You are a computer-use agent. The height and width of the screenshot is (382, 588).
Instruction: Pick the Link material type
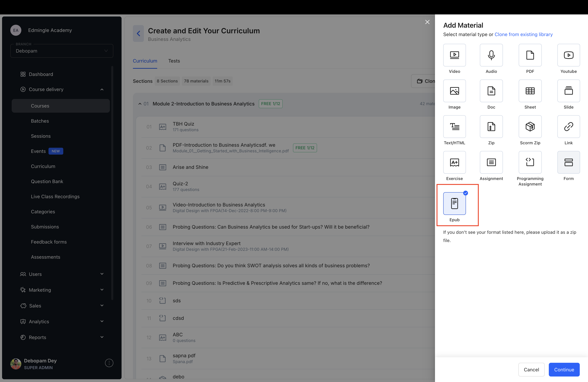568,127
